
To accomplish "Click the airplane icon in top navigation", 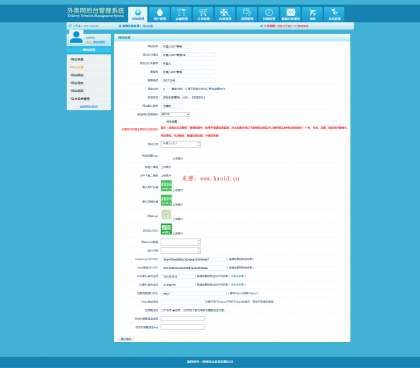I will (312, 14).
